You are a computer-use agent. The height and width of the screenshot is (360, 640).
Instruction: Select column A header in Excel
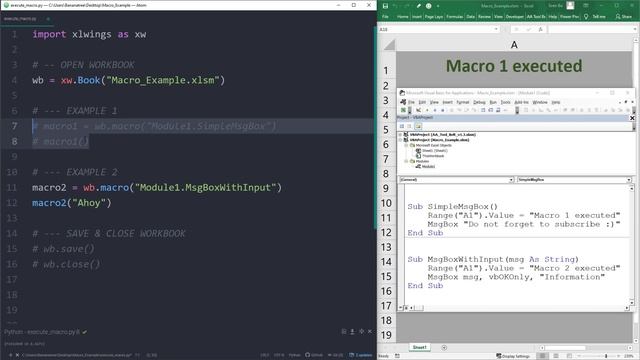click(x=514, y=45)
